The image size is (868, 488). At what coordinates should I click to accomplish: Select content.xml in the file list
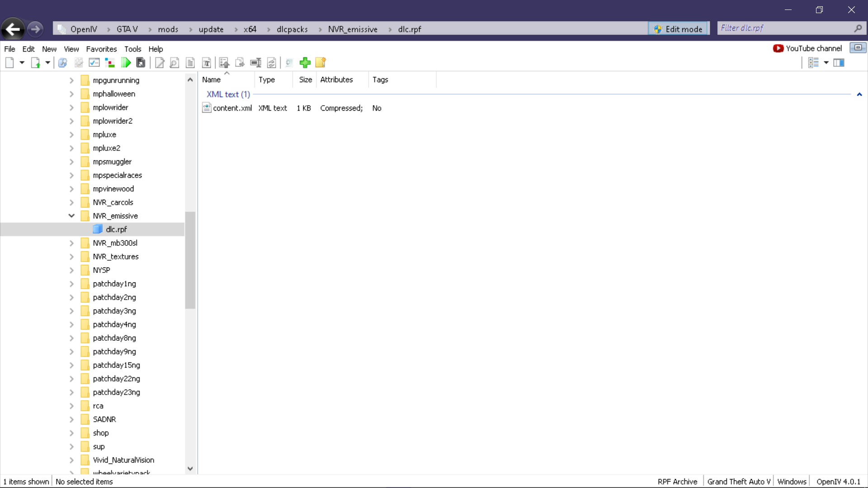232,108
